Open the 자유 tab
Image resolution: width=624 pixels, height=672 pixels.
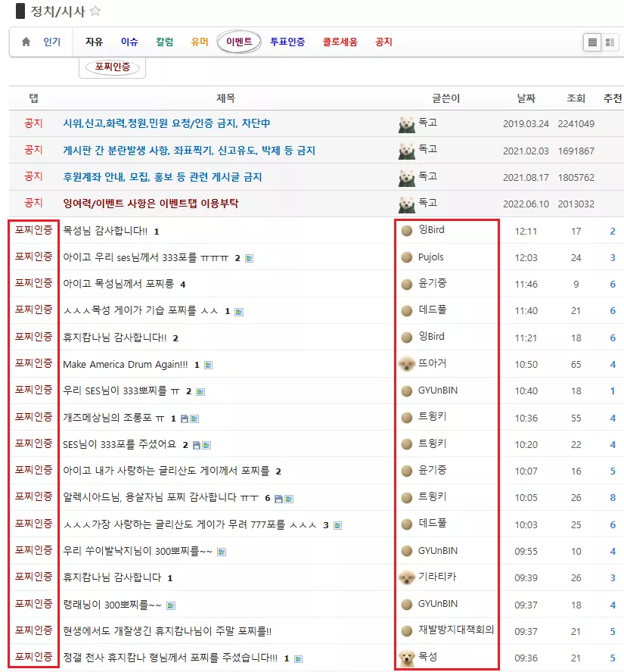pos(95,42)
